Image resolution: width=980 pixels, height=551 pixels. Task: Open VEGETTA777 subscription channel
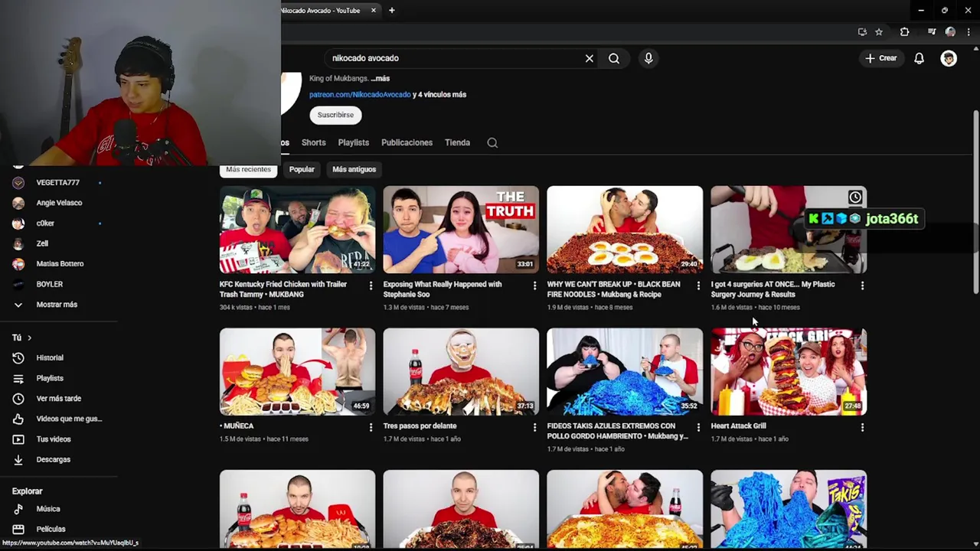(x=57, y=182)
